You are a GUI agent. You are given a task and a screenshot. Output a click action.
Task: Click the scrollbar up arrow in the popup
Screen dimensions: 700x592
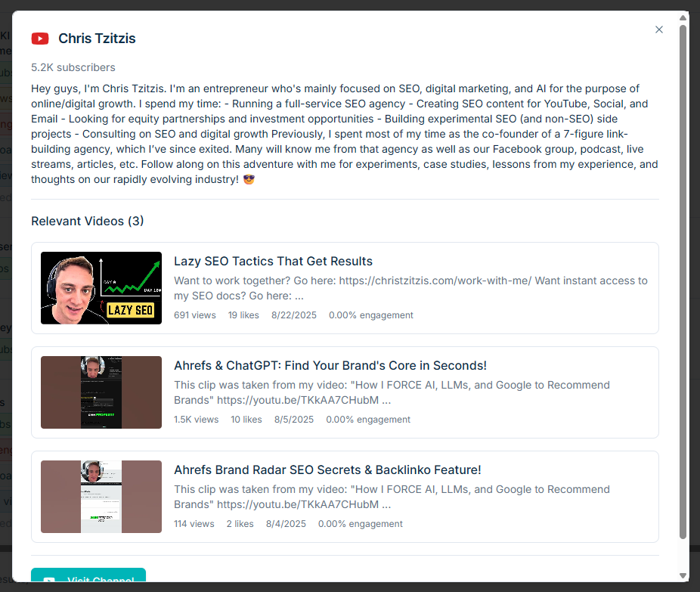tap(683, 17)
